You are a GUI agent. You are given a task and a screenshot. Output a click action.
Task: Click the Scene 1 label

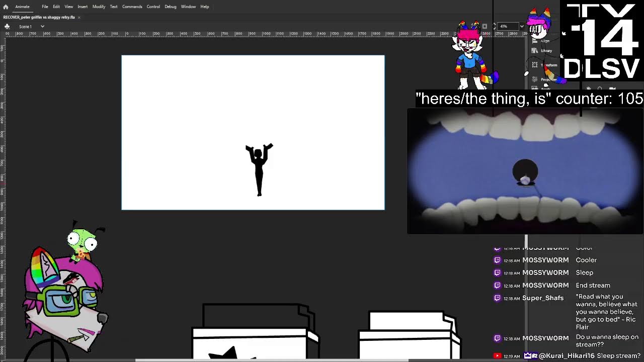[x=25, y=26]
